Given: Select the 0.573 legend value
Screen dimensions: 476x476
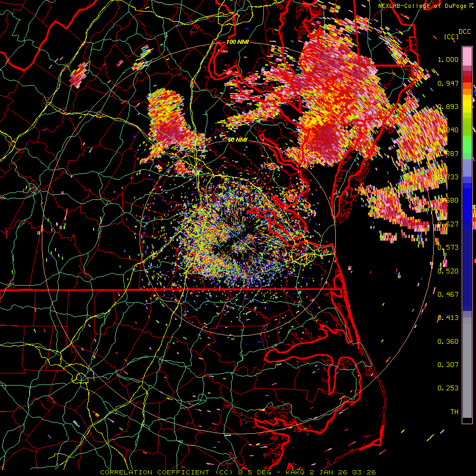Looking at the screenshot, I should (448, 247).
